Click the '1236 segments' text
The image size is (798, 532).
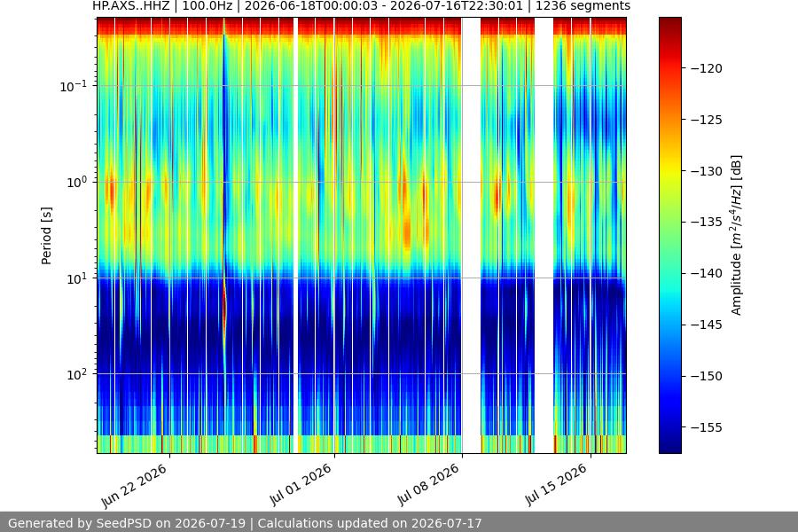click(x=583, y=6)
